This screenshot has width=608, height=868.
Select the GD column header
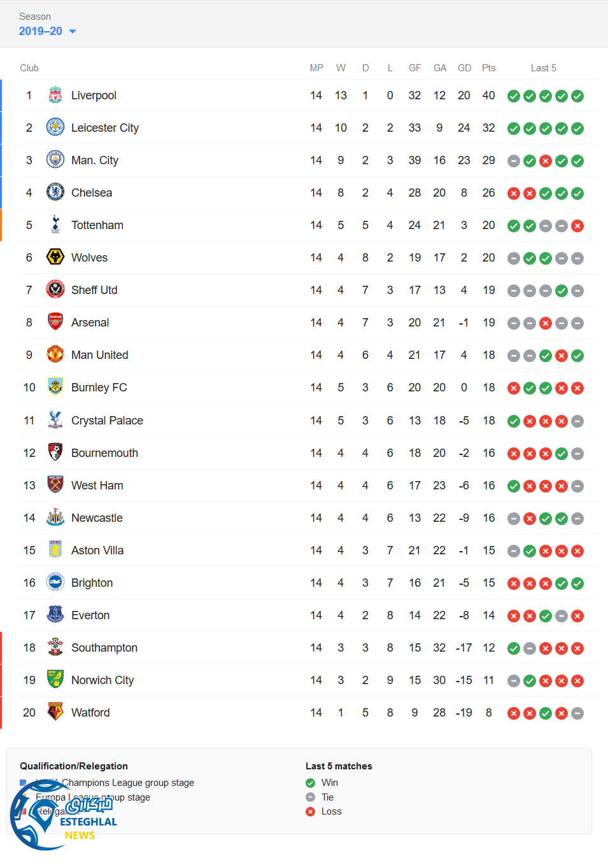[x=465, y=68]
